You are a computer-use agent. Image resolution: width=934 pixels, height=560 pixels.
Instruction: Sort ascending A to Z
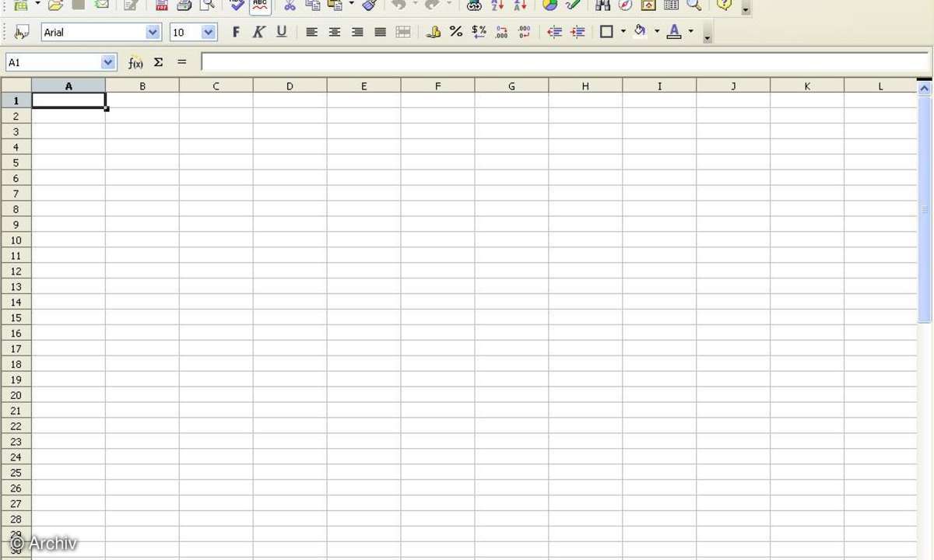pyautogui.click(x=497, y=5)
